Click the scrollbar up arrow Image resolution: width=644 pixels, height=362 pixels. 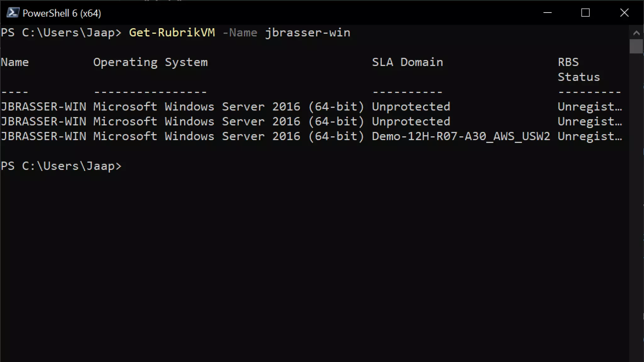[x=636, y=33]
